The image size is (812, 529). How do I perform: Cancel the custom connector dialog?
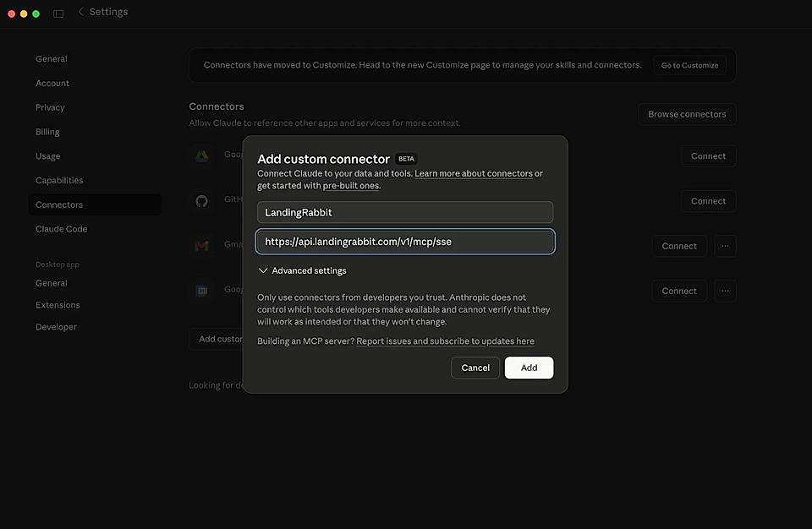point(475,368)
